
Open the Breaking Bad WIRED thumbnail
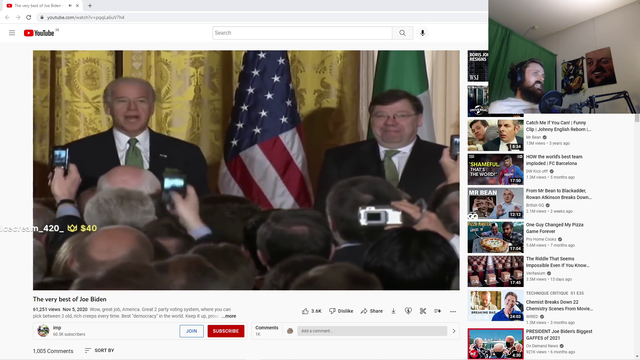click(496, 305)
